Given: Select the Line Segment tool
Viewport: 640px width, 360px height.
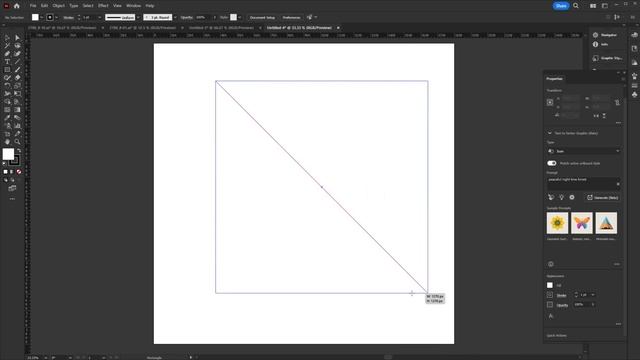Looking at the screenshot, I should tap(17, 62).
